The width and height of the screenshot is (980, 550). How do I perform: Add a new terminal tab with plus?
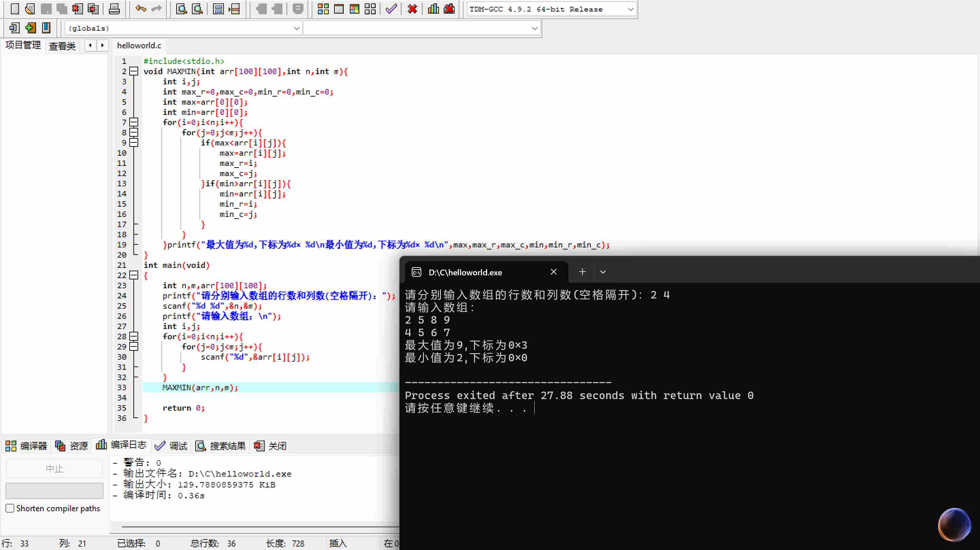click(x=582, y=272)
